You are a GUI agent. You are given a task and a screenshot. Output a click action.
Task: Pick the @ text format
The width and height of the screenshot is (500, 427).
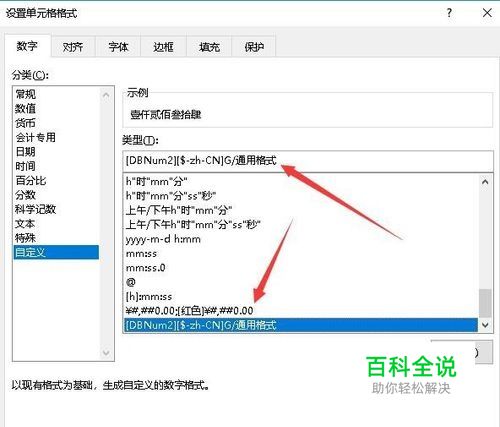(300, 282)
